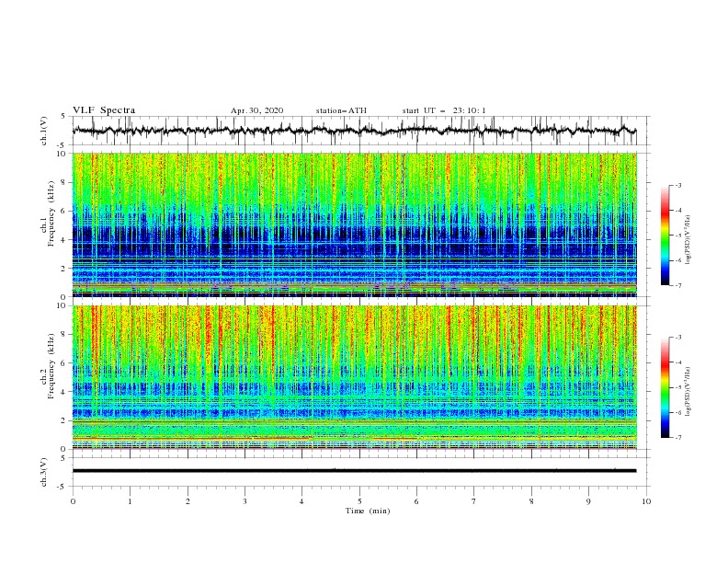
Task: Click the "-3" tick on ch.1 colorbar
Action: pos(678,185)
